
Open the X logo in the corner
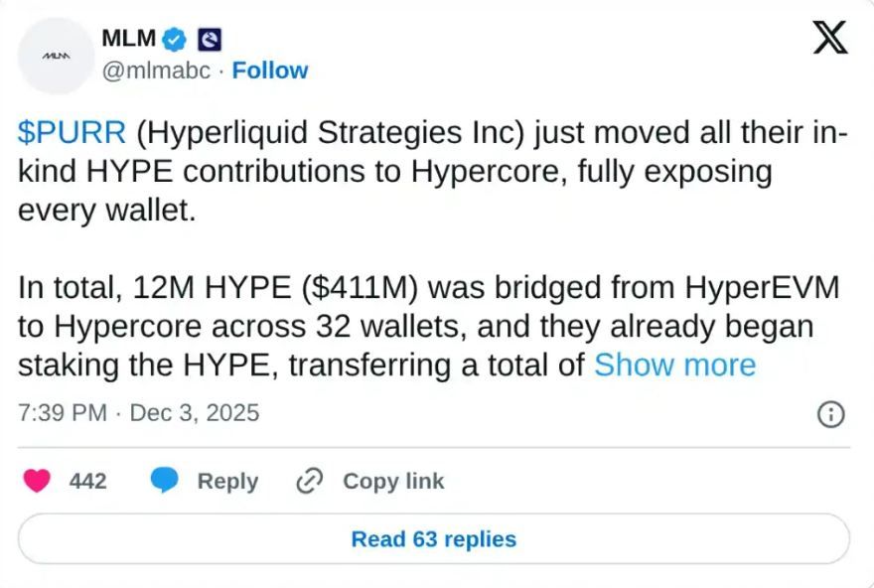coord(829,38)
